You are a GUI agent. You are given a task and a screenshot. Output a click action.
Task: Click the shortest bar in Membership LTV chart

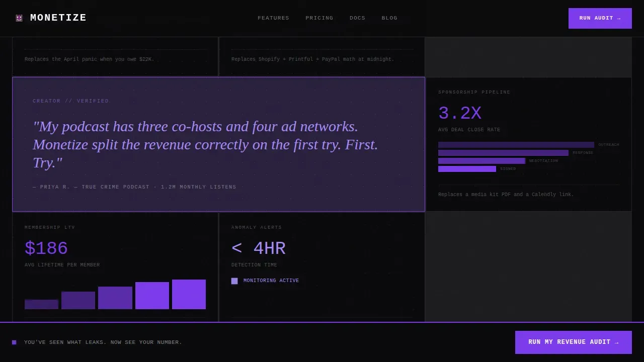point(41,304)
